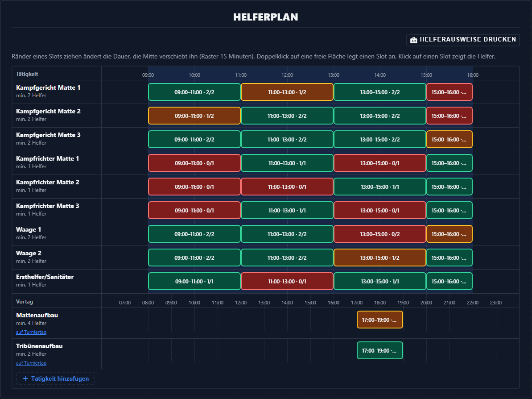Click the HELFERPLAN page title
Image resolution: width=532 pixels, height=399 pixels.
click(266, 17)
